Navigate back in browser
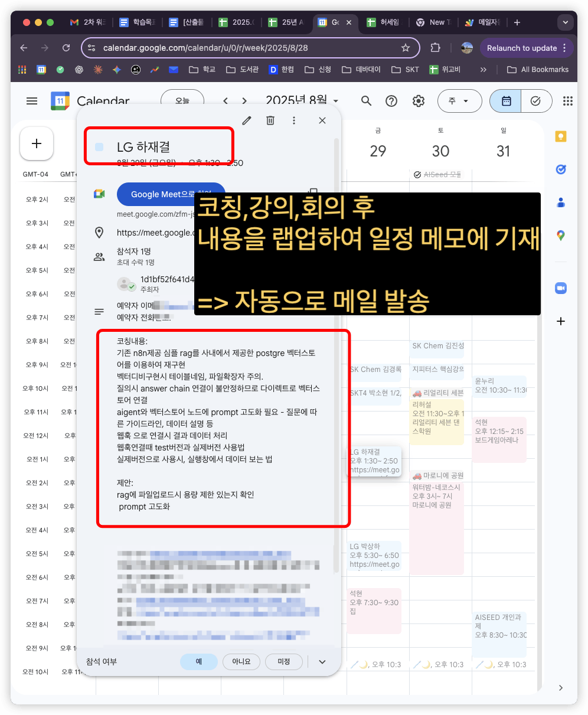This screenshot has width=588, height=715. pos(24,48)
